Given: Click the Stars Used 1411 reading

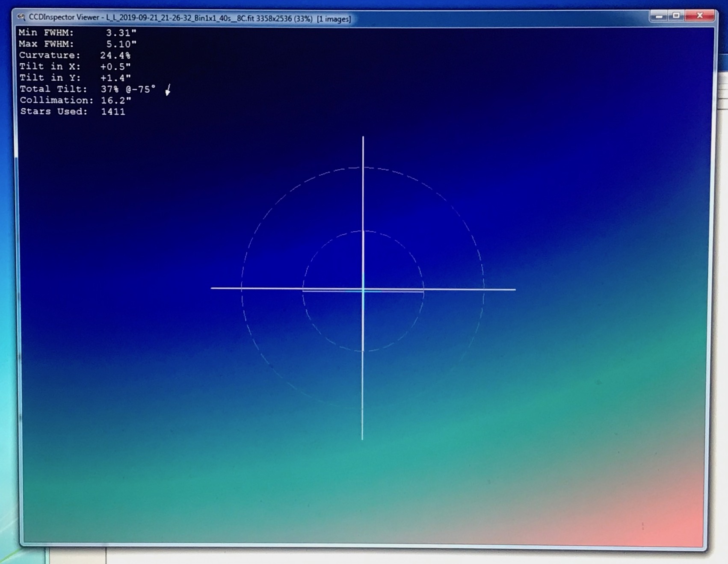Looking at the screenshot, I should (x=113, y=112).
